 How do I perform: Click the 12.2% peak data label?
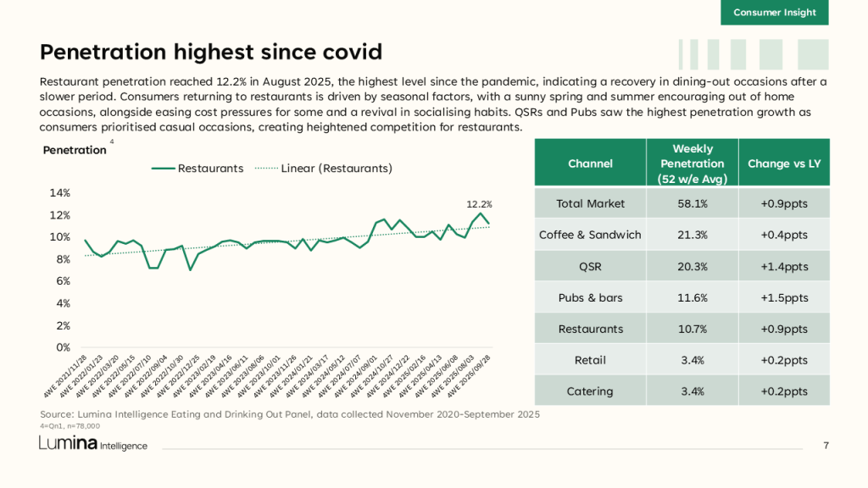click(x=479, y=204)
